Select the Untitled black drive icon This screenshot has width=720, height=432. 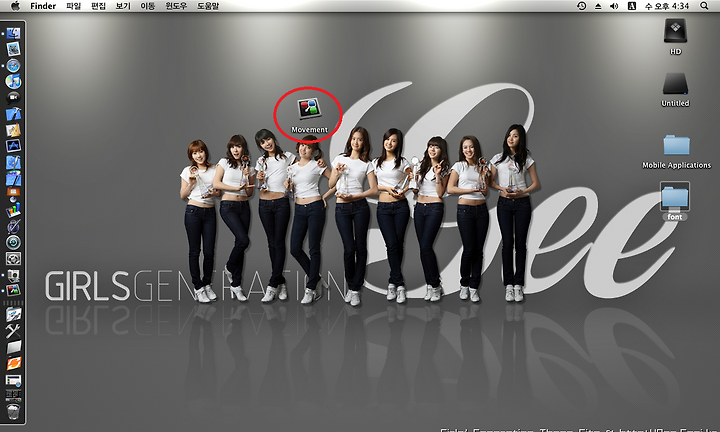pyautogui.click(x=675, y=84)
